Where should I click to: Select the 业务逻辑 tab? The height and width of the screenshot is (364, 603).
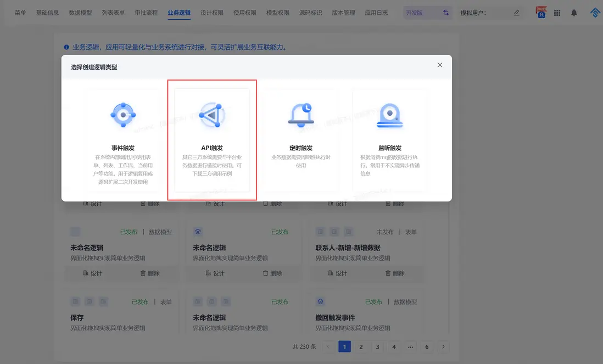click(179, 13)
